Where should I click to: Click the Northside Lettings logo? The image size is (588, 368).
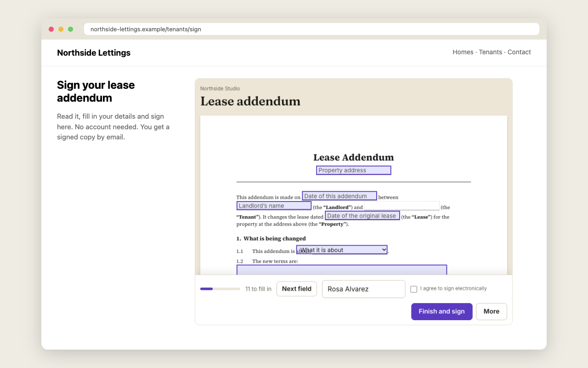pos(94,53)
